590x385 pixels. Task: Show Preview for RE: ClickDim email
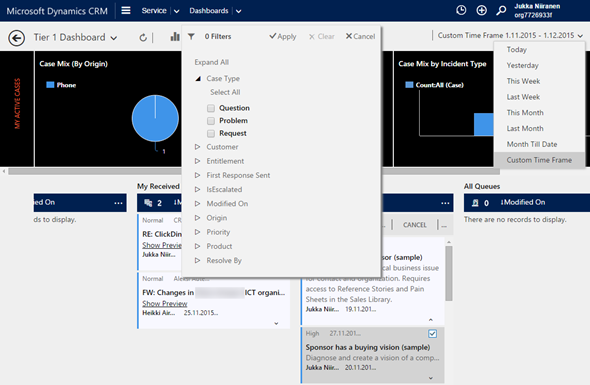(162, 245)
